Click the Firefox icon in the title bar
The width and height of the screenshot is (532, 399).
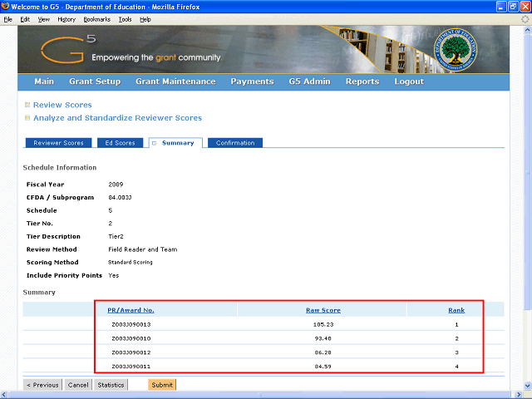pyautogui.click(x=7, y=7)
